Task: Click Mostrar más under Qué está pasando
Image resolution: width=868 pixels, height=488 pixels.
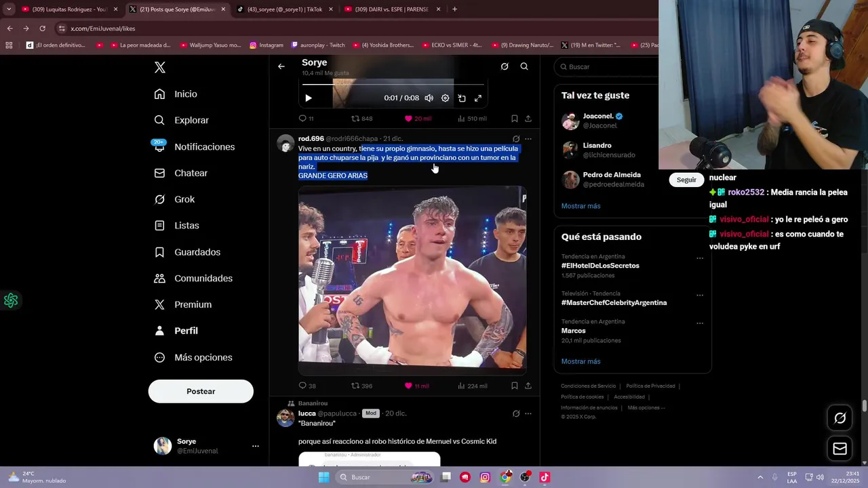Action: coord(580,361)
